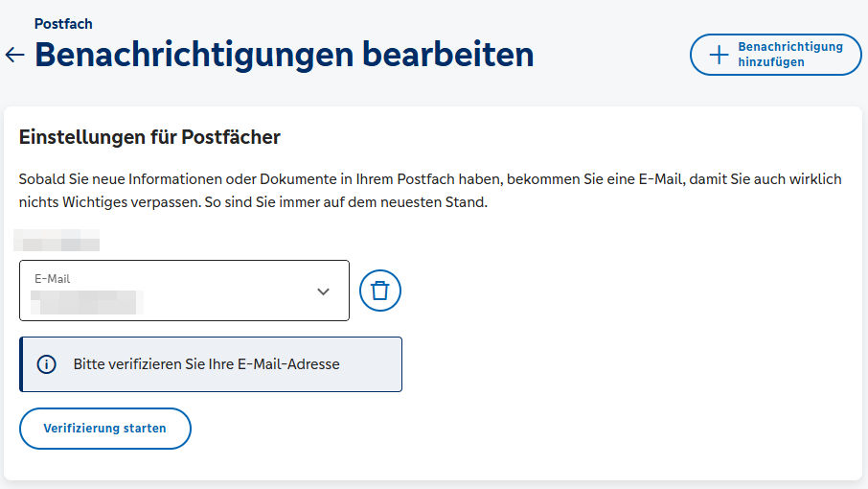The image size is (868, 489).
Task: Expand the E-Mail dropdown chevron
Action: (323, 291)
